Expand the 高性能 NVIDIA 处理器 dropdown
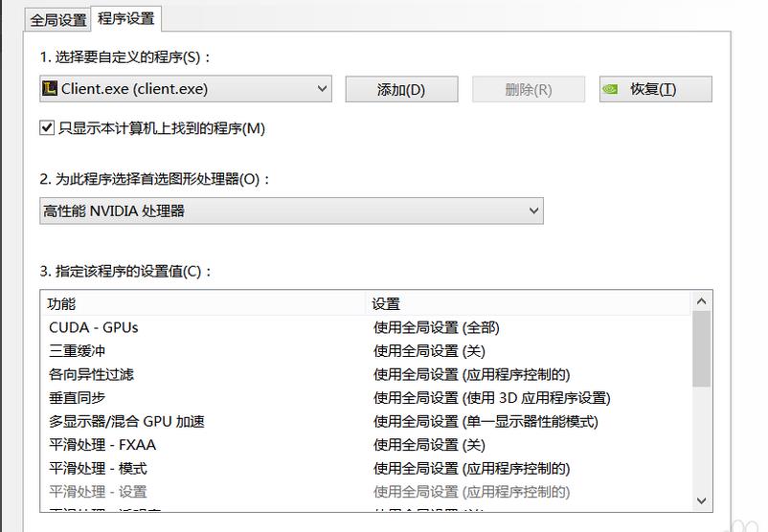 (533, 211)
